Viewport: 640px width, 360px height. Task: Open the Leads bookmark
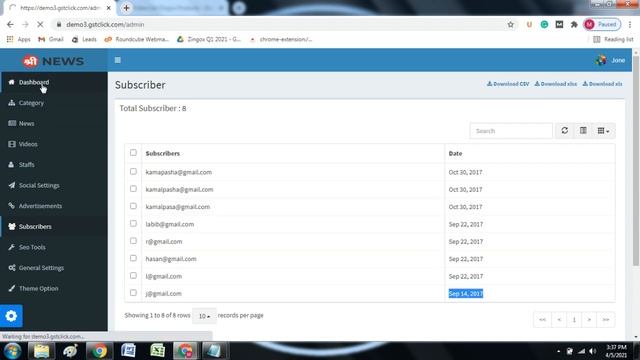pyautogui.click(x=84, y=39)
